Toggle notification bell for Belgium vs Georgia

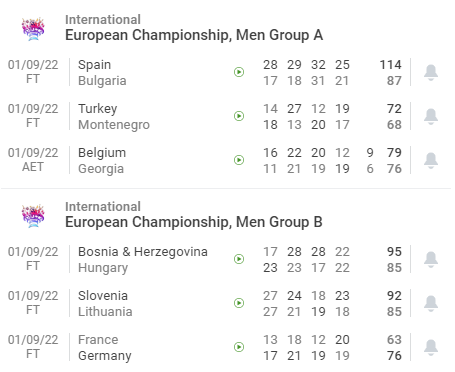click(431, 160)
